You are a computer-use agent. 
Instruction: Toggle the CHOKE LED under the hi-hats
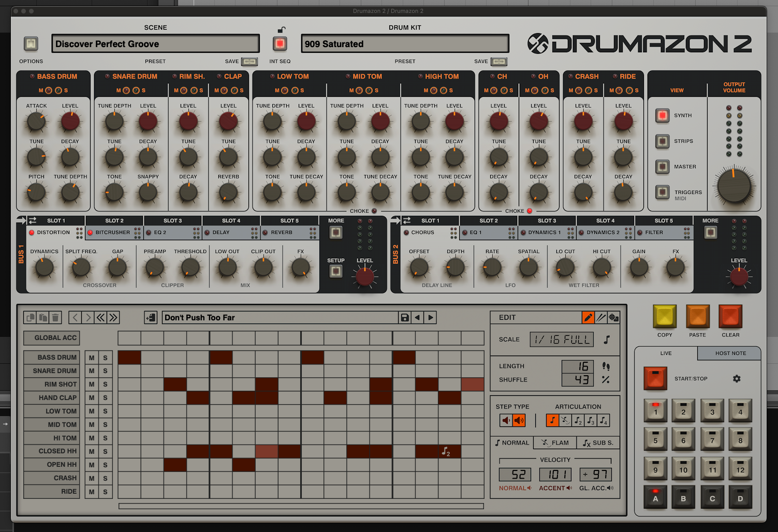pos(530,211)
